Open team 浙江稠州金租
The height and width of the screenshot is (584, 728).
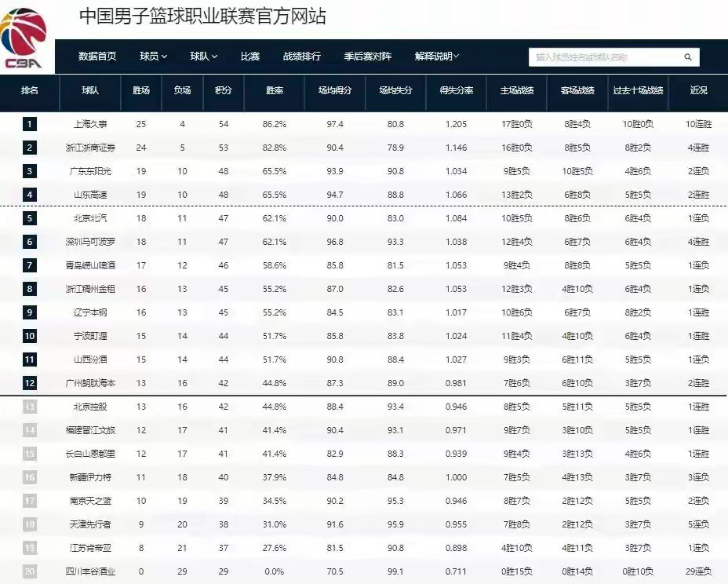point(90,289)
